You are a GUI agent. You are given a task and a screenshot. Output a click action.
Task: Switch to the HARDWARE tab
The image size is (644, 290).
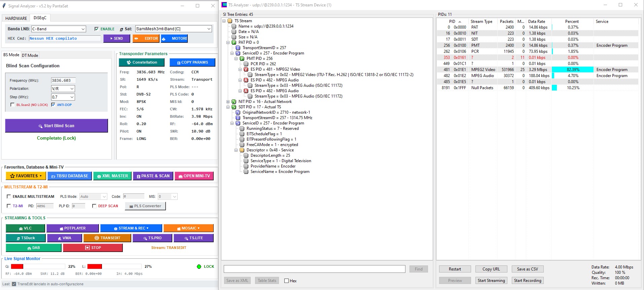coord(16,18)
